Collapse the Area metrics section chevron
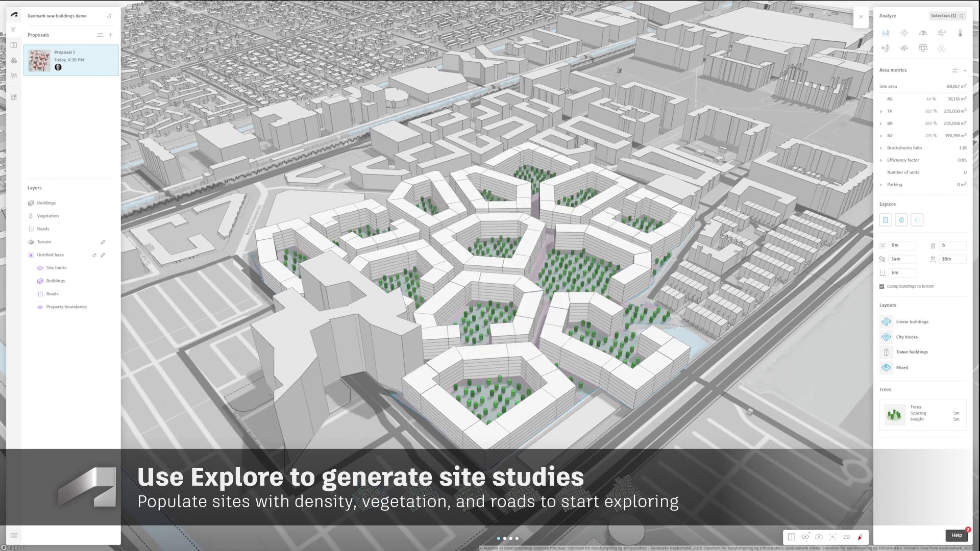 pos(965,70)
